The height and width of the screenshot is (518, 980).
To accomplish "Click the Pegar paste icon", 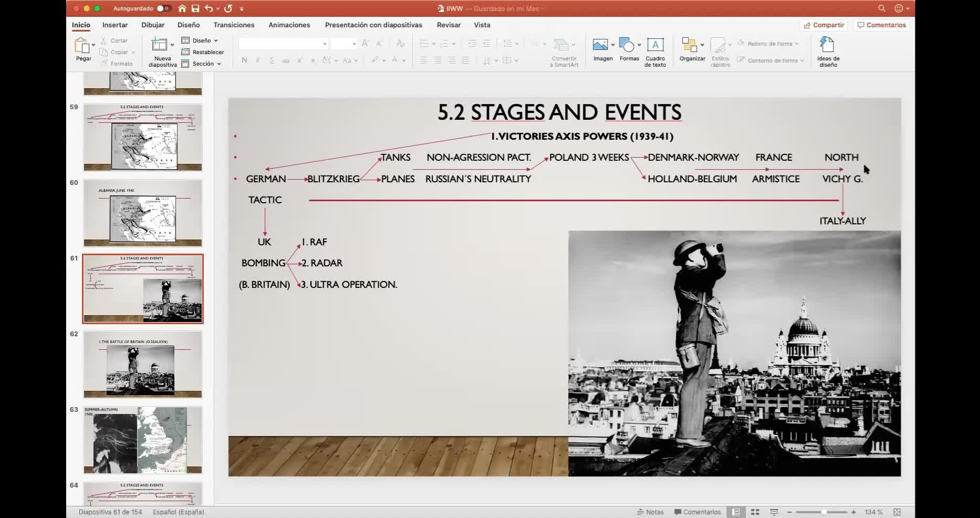I will (x=82, y=46).
